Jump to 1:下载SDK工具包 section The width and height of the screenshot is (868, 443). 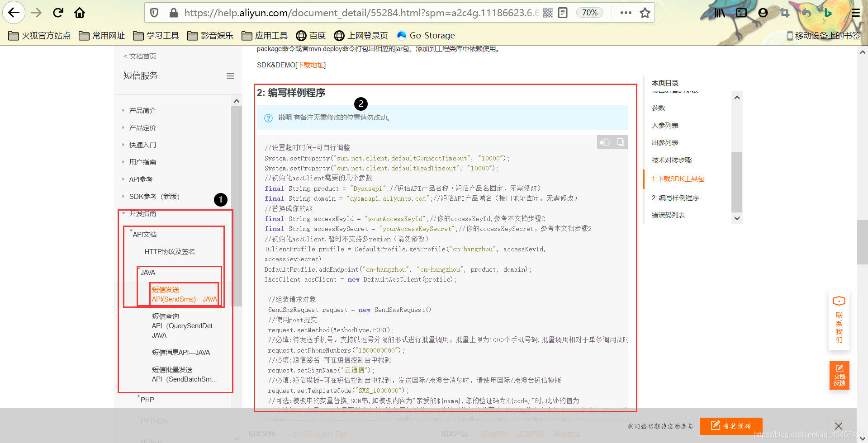tap(678, 179)
